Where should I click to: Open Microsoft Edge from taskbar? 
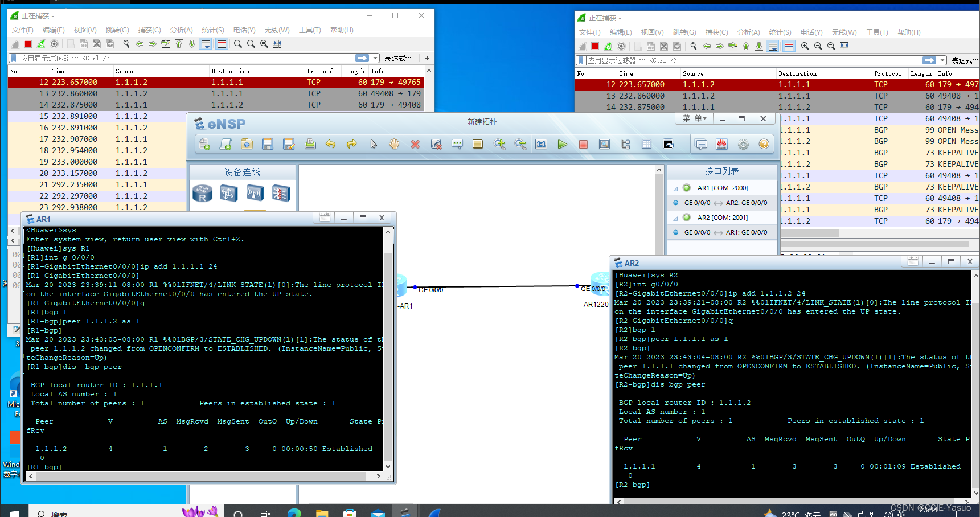click(294, 513)
